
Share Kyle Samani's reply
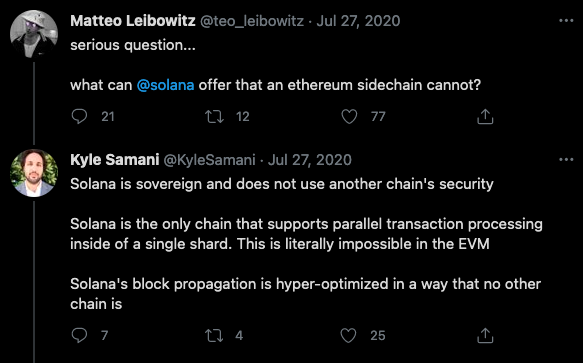485,335
